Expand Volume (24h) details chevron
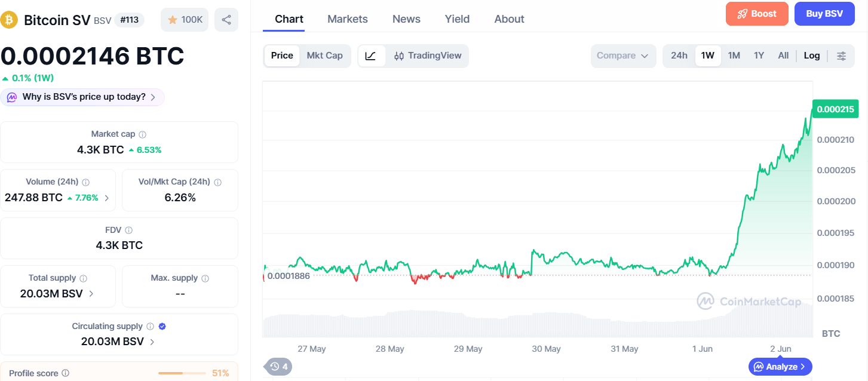 click(107, 198)
